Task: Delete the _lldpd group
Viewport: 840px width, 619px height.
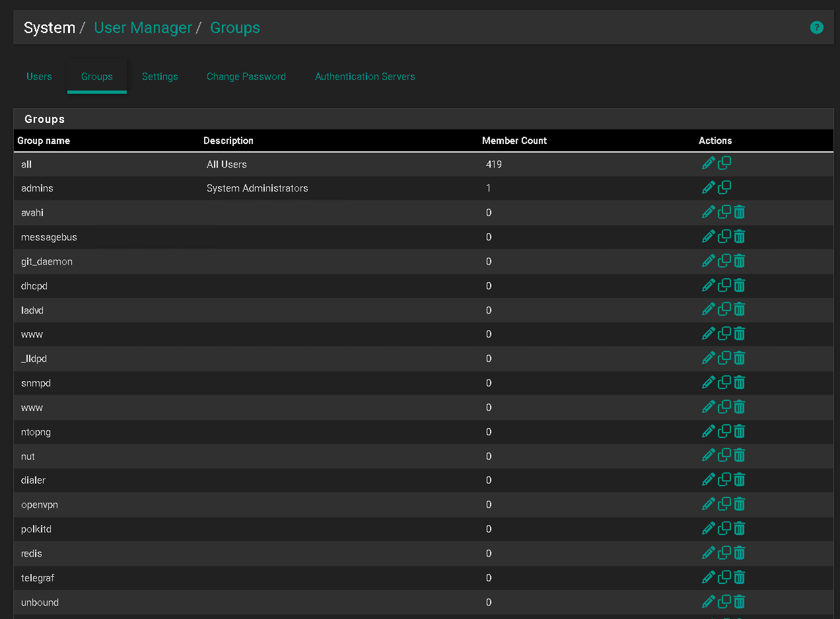Action: tap(740, 358)
